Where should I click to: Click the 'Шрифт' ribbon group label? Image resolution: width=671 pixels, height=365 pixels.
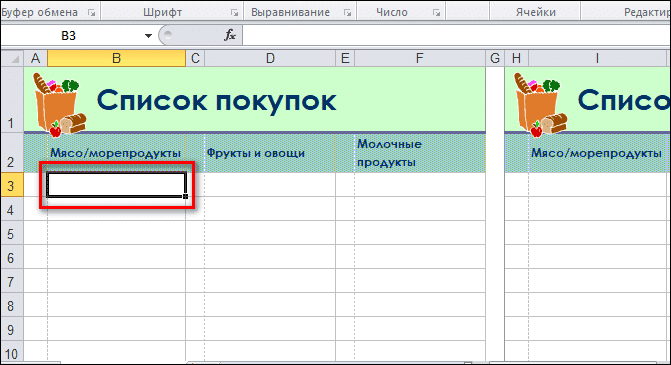[x=163, y=12]
